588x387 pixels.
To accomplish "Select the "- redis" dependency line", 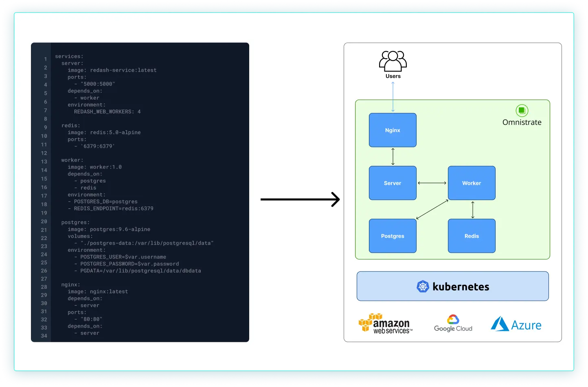I will tap(85, 188).
